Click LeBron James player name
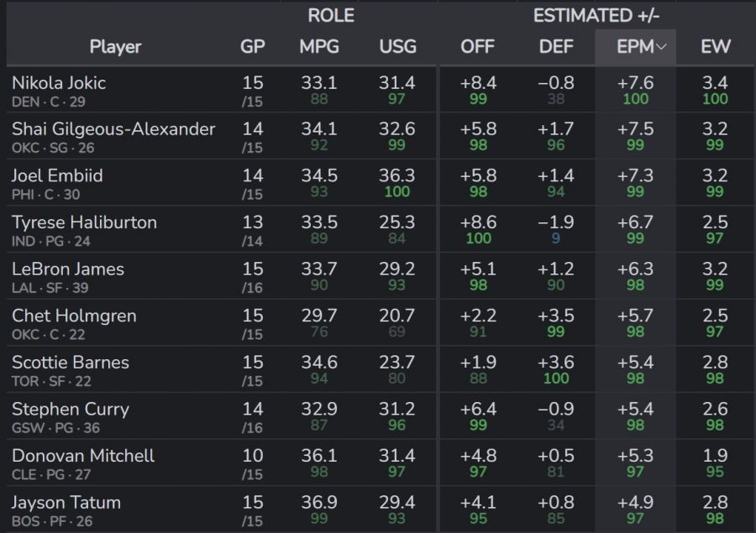Screen dimensions: 756x533 68,269
